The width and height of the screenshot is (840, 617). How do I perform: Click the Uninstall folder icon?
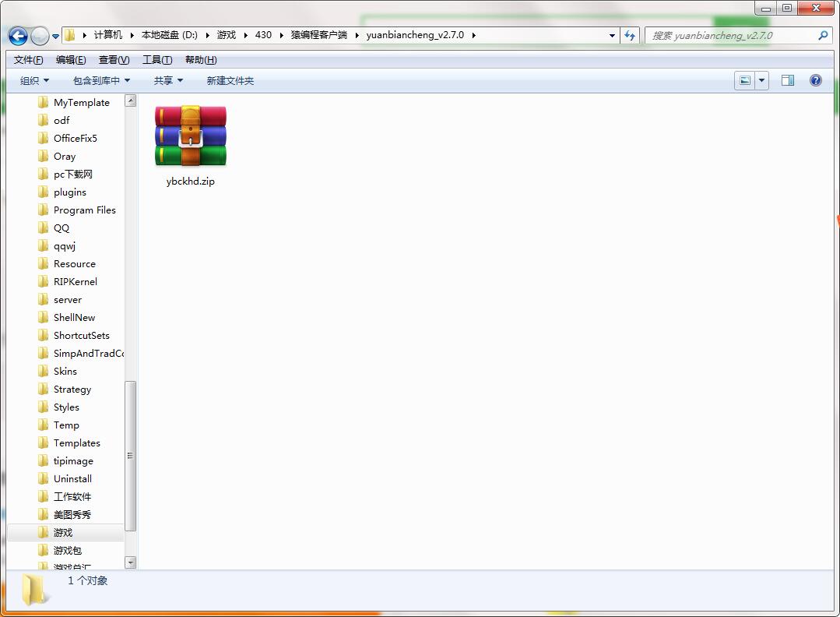tap(44, 478)
